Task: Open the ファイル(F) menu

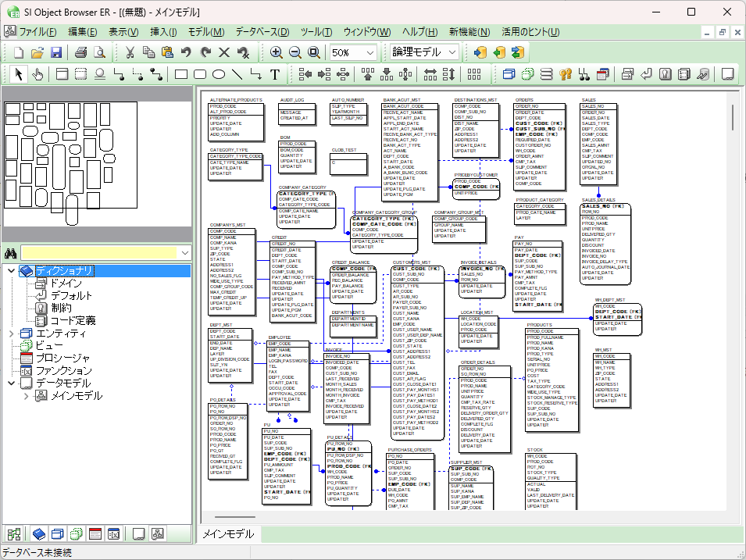Action: 37,32
